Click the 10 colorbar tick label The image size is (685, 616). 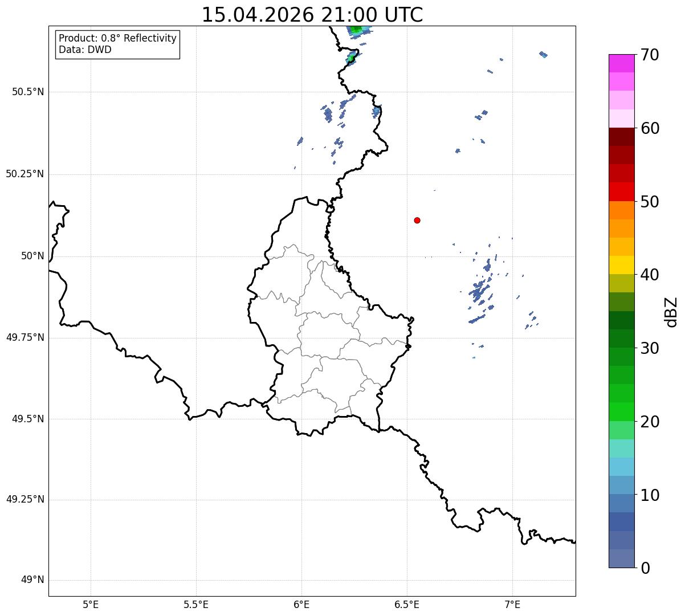650,495
